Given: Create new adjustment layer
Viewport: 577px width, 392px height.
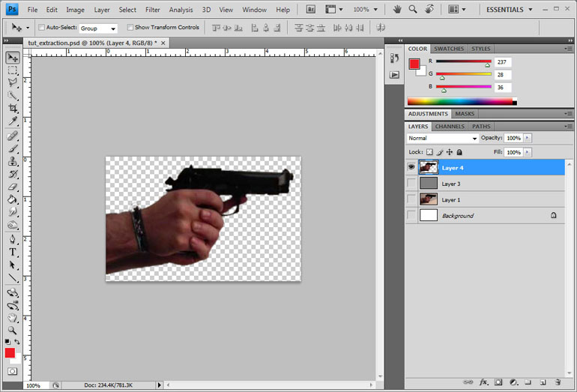Looking at the screenshot, I should pyautogui.click(x=513, y=382).
